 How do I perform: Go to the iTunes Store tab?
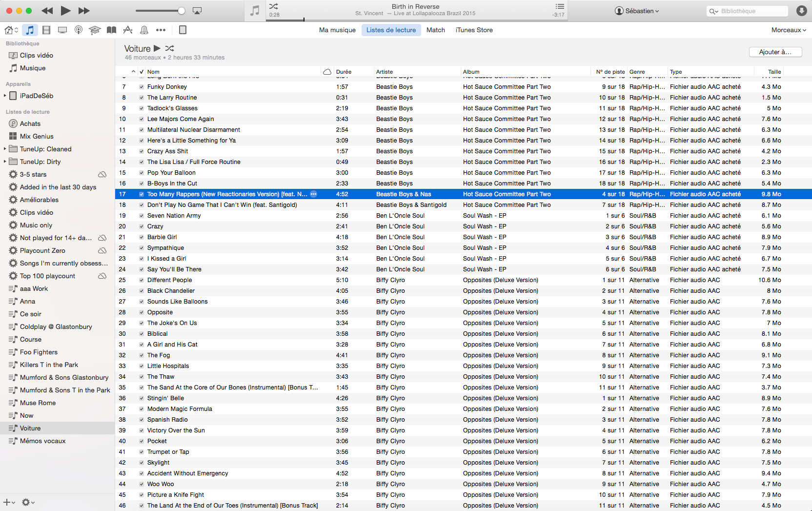tap(474, 30)
